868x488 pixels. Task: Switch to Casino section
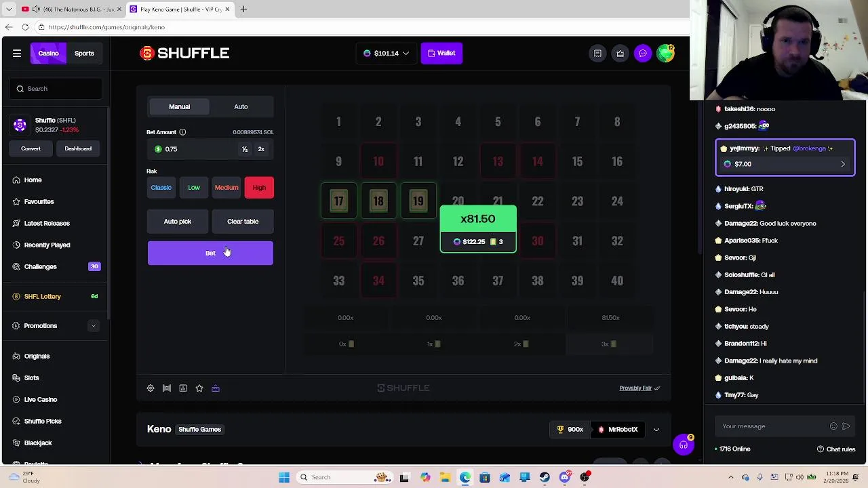click(x=48, y=53)
